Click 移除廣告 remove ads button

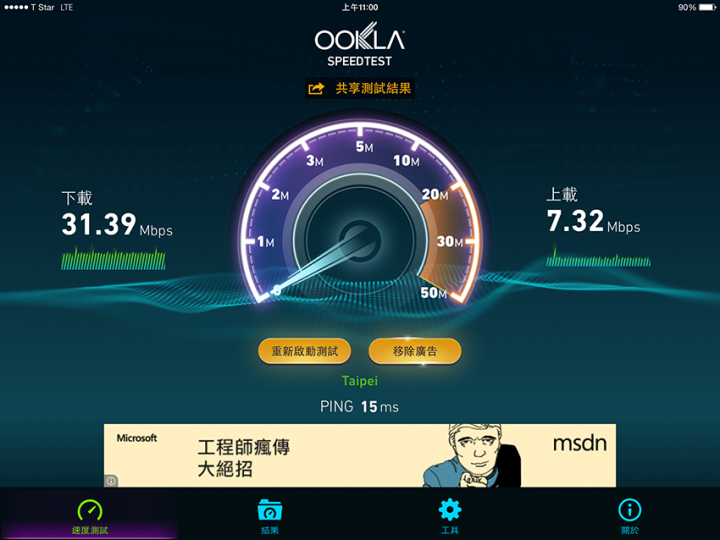415,351
